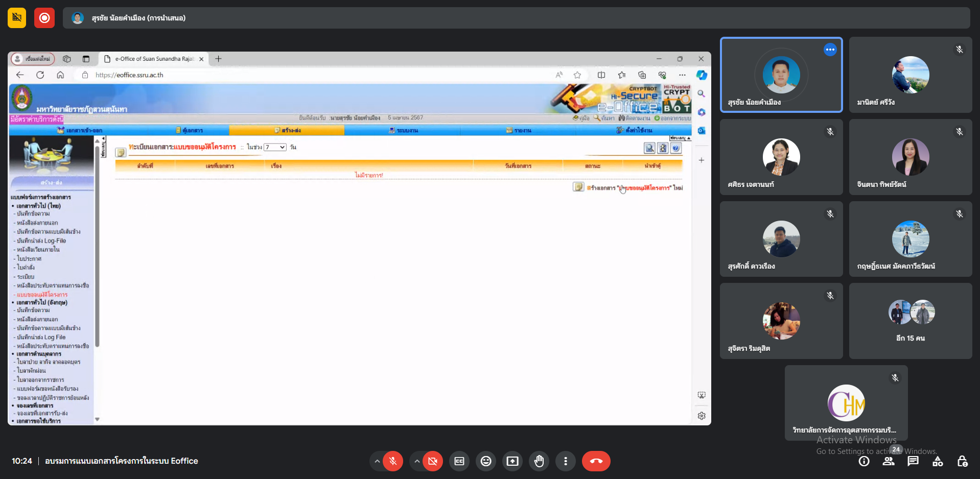
Task: Open the meeting details info icon
Action: click(864, 461)
